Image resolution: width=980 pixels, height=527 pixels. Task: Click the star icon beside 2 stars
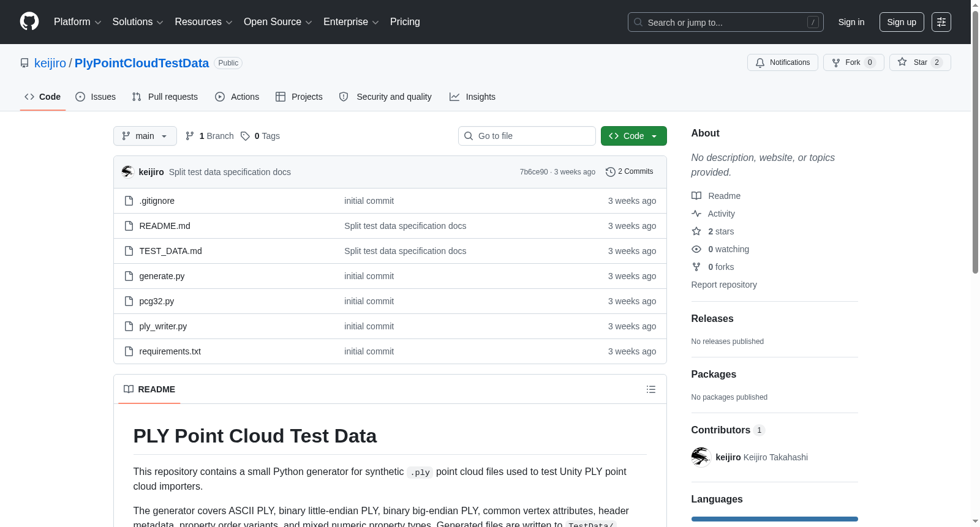click(696, 231)
